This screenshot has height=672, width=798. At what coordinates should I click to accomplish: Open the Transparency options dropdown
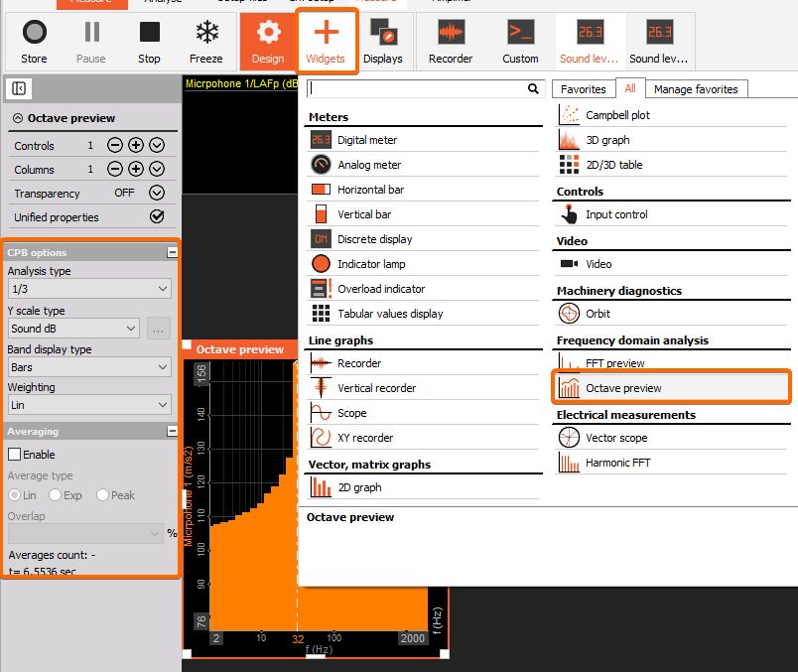[x=157, y=193]
